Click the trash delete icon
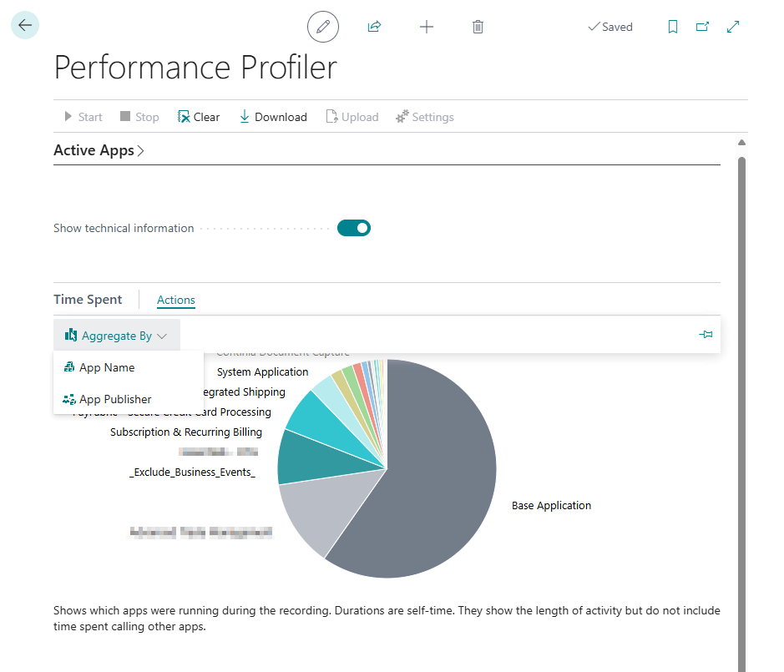Viewport: 784px width, 672px height. 478,27
